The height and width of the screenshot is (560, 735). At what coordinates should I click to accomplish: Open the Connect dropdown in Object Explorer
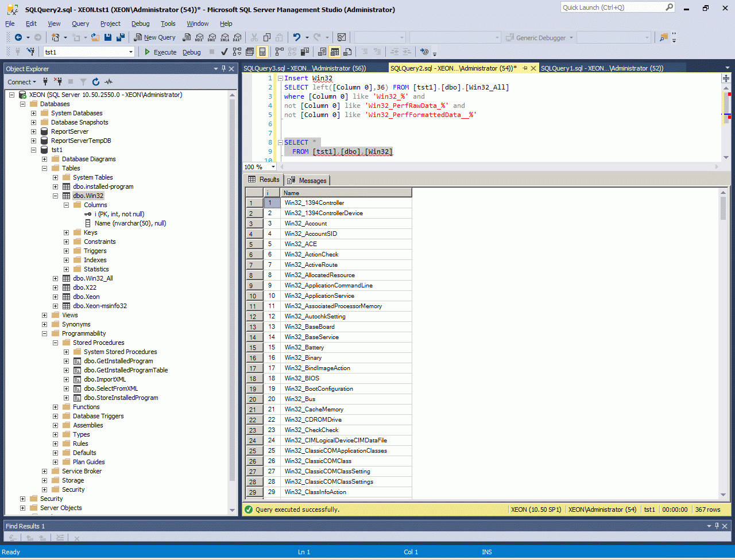click(x=22, y=82)
